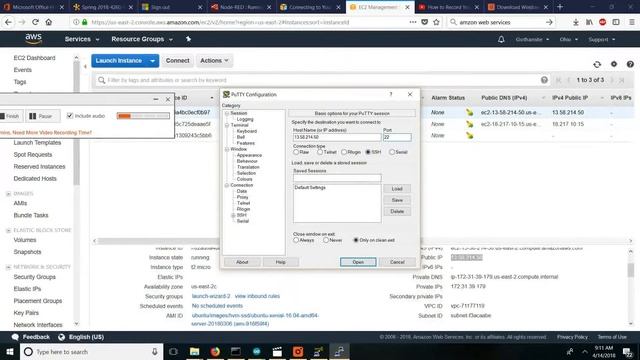Click the filter bar help icon
Viewport: 640px width, 360px height.
(544, 80)
